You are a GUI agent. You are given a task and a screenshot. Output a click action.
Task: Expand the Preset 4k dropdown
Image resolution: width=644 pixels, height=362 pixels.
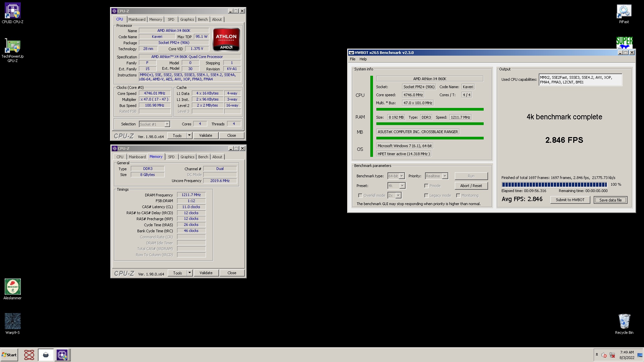(x=402, y=186)
